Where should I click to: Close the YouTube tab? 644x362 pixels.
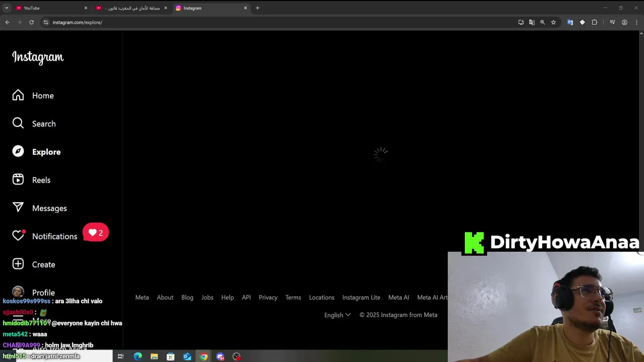point(86,8)
